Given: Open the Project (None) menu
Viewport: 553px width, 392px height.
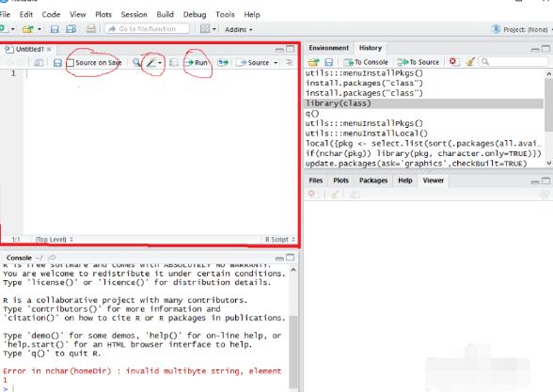Looking at the screenshot, I should point(521,30).
